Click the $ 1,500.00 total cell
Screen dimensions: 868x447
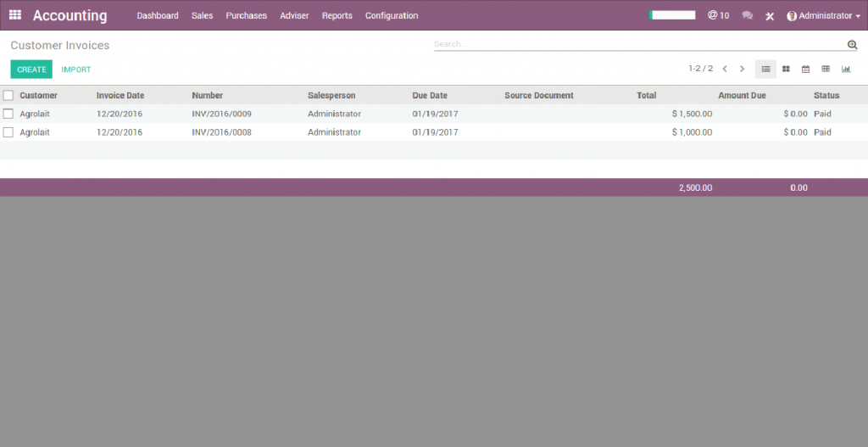click(x=692, y=114)
